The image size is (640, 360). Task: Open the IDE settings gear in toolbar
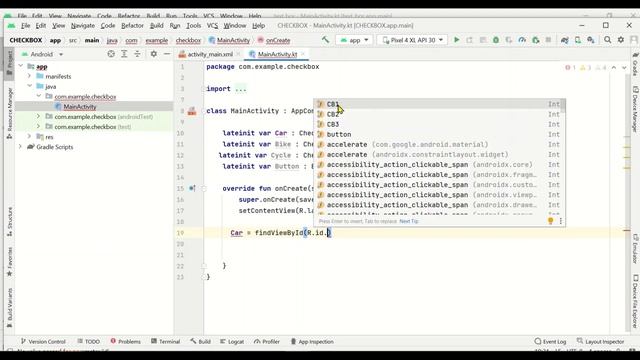coord(621,40)
